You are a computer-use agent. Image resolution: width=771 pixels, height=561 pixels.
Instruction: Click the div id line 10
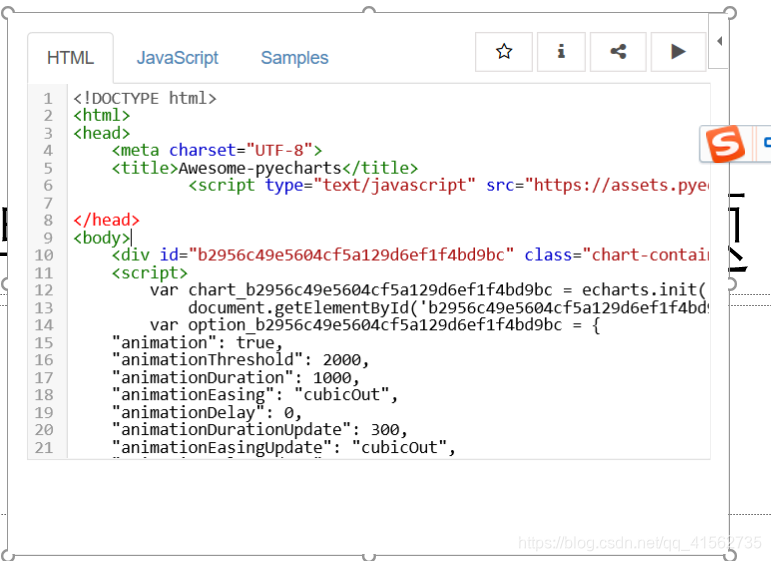pyautogui.click(x=411, y=255)
